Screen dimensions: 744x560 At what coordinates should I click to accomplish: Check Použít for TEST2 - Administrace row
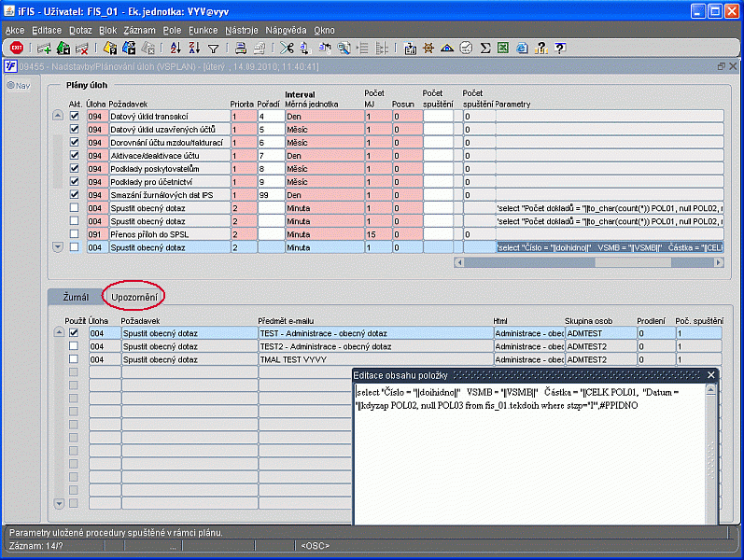point(74,346)
